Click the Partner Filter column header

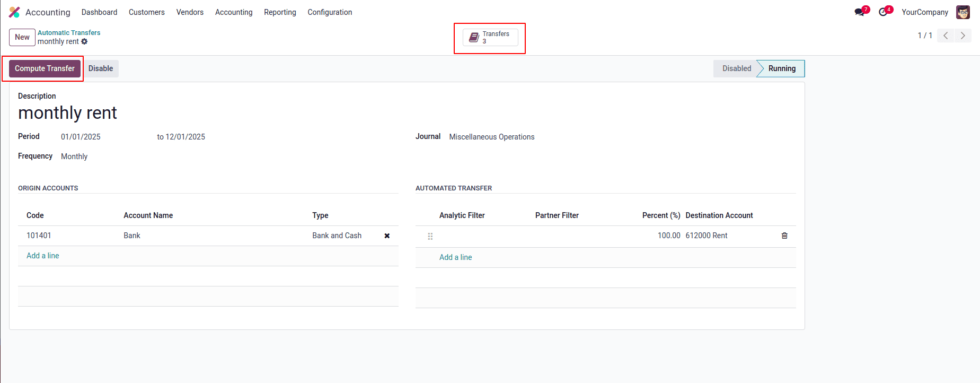(557, 215)
